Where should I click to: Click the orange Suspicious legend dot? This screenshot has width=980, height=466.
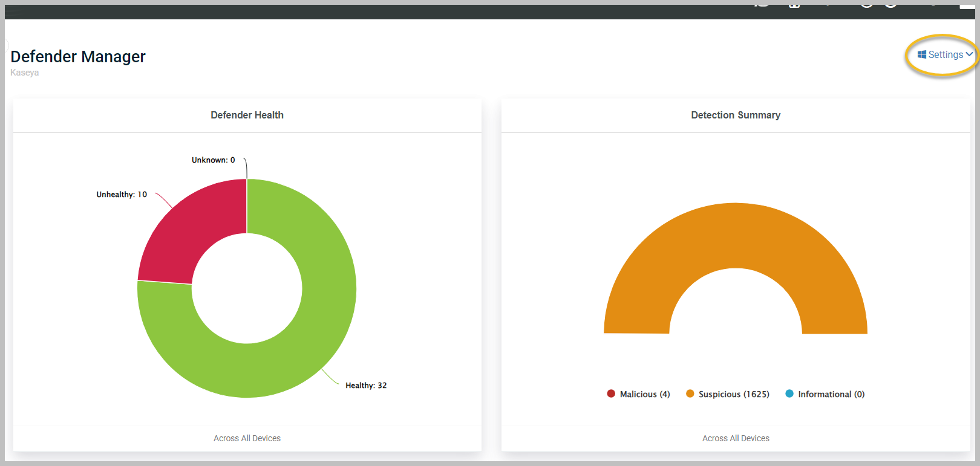click(690, 393)
